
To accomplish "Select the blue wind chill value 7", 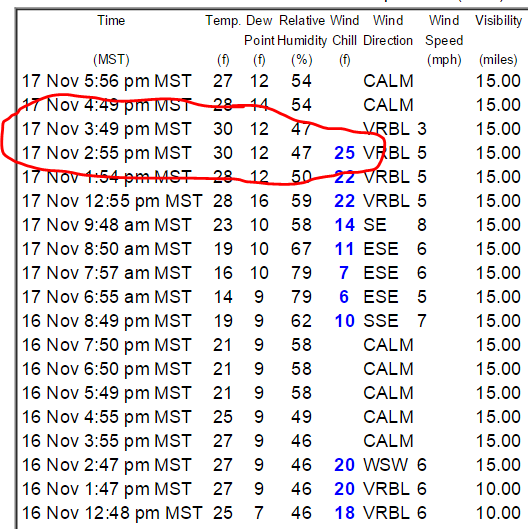I will point(344,273).
